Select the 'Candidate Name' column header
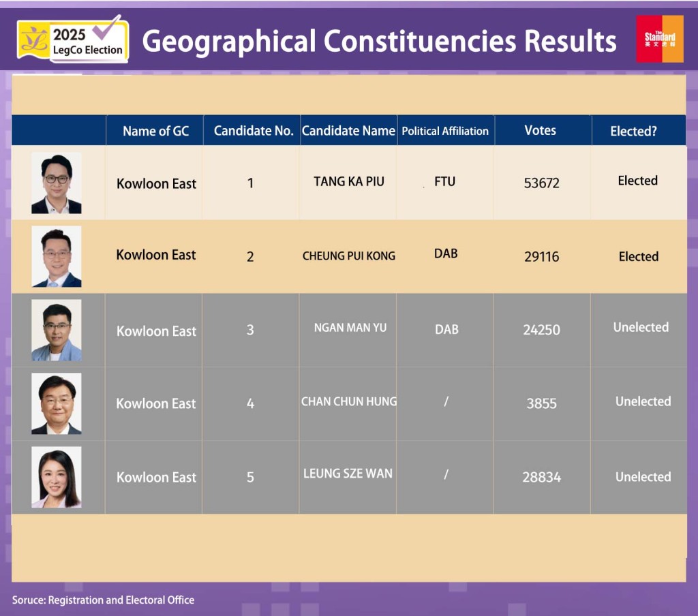698x616 pixels. 348,131
